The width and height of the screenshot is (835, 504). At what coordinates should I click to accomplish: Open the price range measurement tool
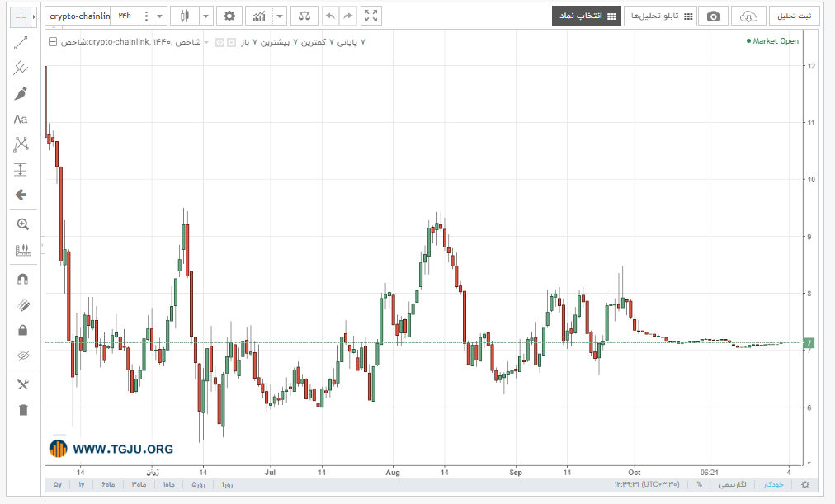coord(21,170)
